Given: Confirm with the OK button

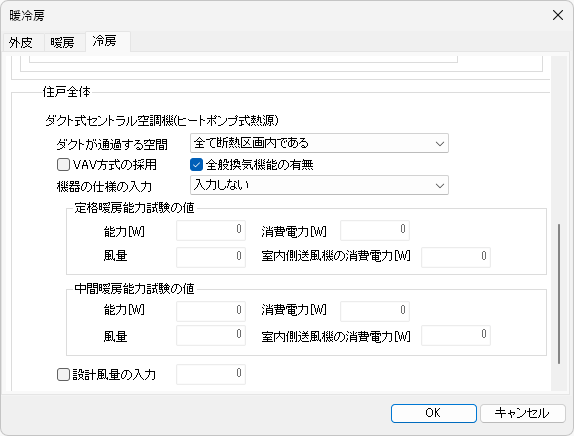Looking at the screenshot, I should [x=433, y=413].
